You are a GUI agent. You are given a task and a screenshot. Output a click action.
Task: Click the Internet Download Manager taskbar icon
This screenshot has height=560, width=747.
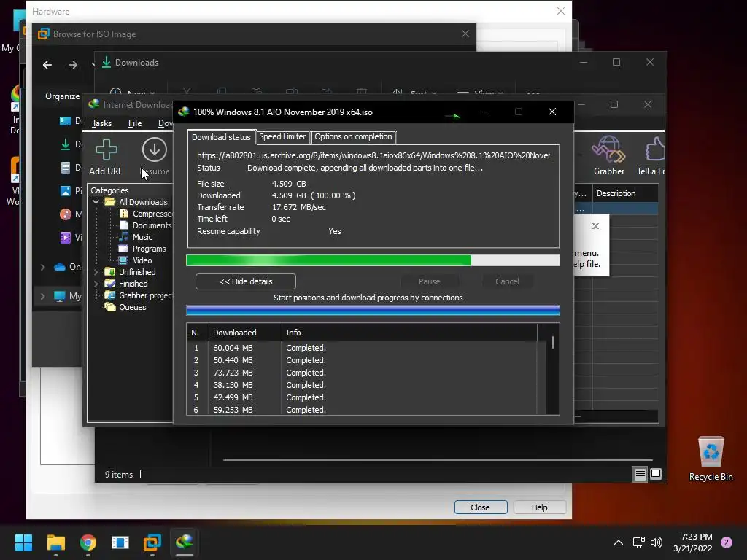(x=185, y=542)
